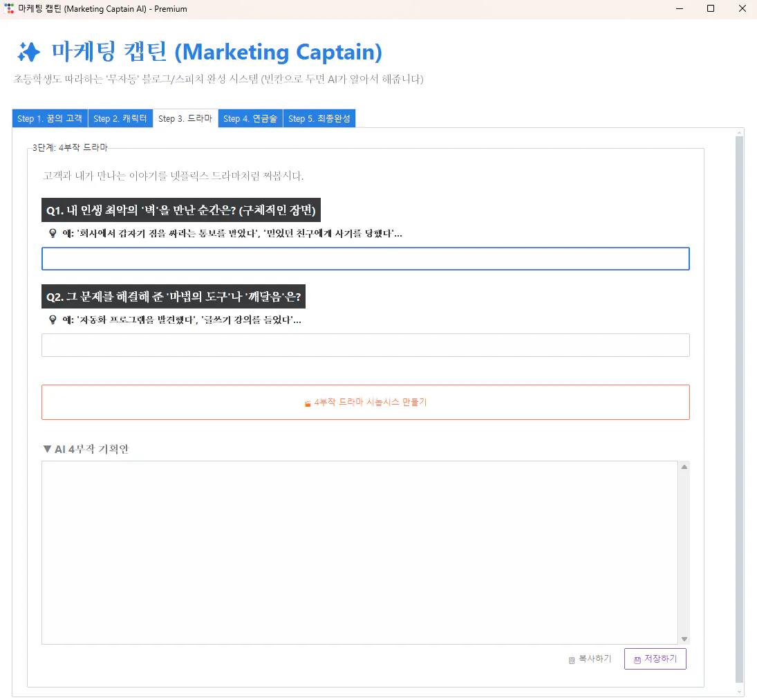The height and width of the screenshot is (700, 757).
Task: Click the lightbulb hint icon under Q2
Action: click(x=53, y=320)
